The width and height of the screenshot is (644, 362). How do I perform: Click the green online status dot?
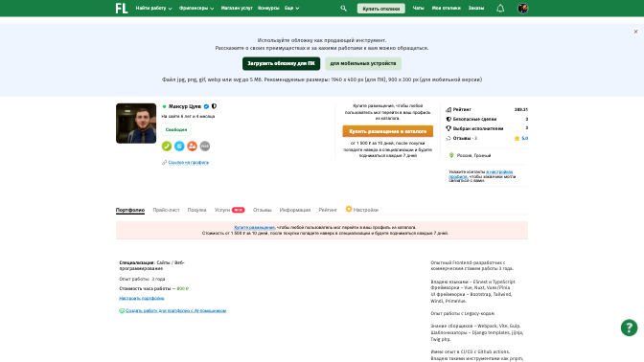click(x=164, y=106)
